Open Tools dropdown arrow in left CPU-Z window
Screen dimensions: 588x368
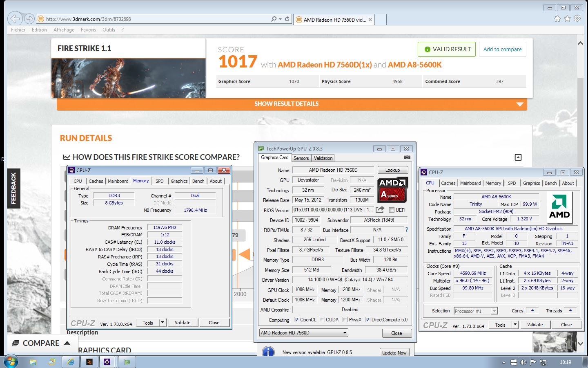pyautogui.click(x=163, y=323)
